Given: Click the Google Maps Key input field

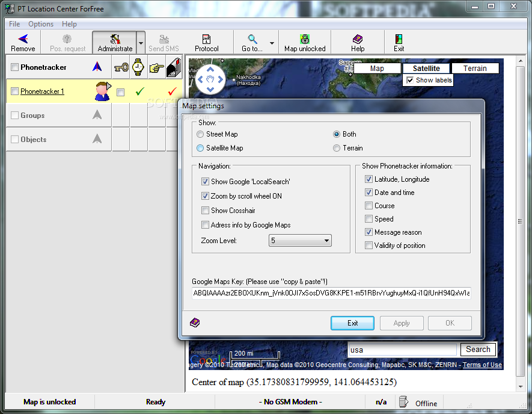Looking at the screenshot, I should click(331, 293).
